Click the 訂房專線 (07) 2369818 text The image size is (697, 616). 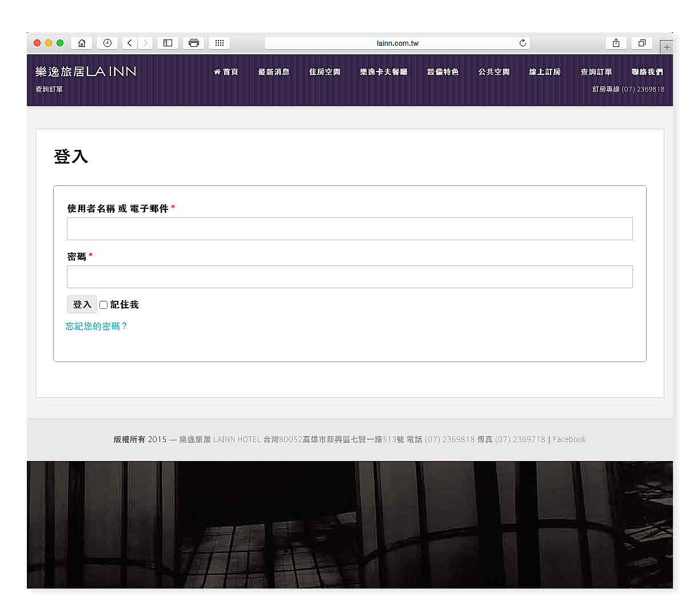[x=628, y=89]
